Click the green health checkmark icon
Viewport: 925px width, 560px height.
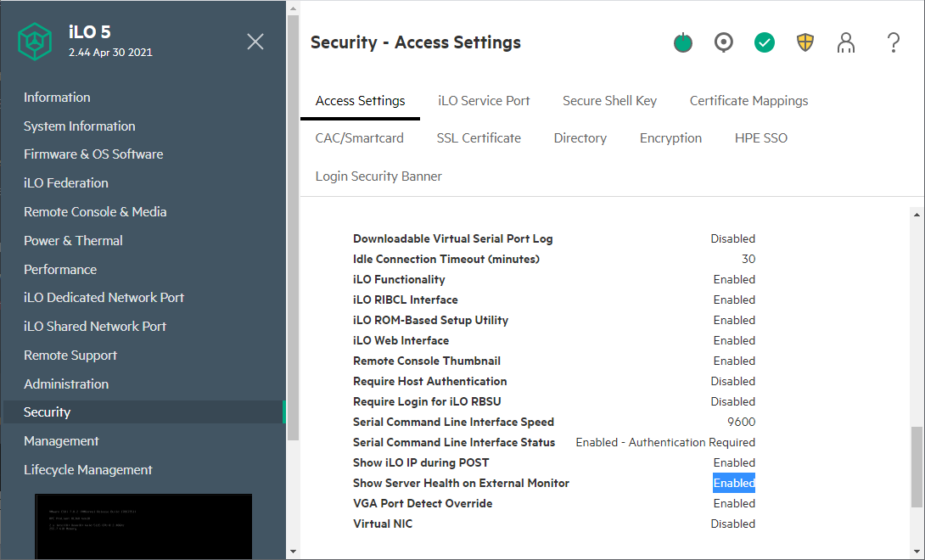point(764,42)
